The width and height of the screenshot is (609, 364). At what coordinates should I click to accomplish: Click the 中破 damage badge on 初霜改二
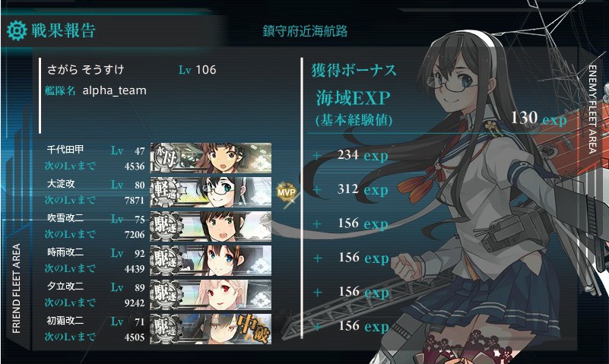[253, 328]
